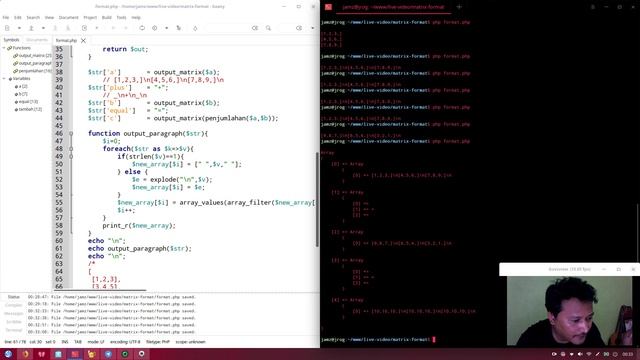Switch to the Terminal tab in Geany
The height and width of the screenshot is (360, 640).
tap(13, 330)
